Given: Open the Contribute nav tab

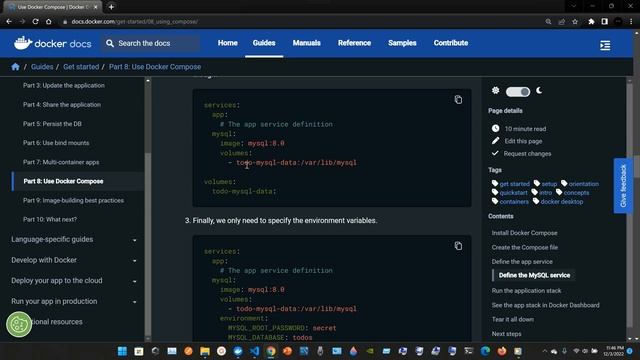Looking at the screenshot, I should click(451, 43).
